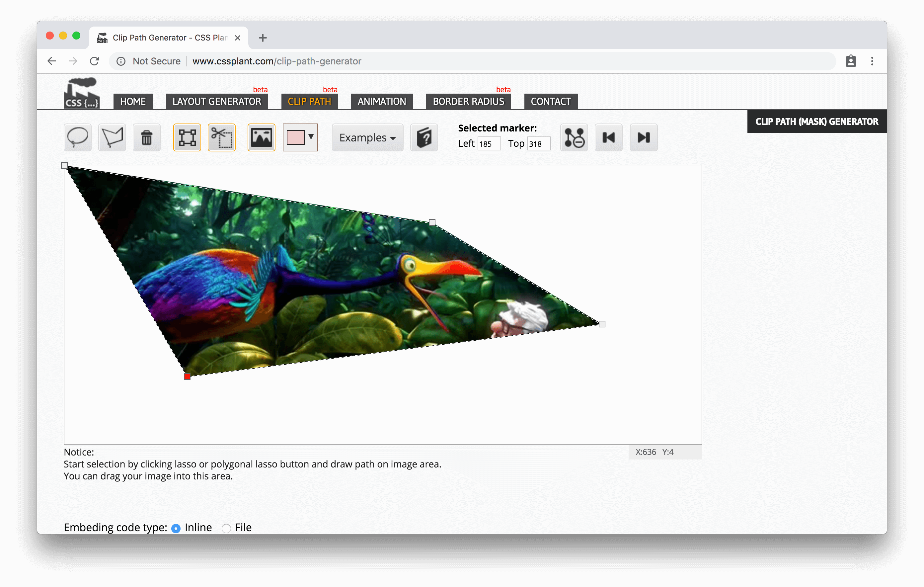The width and height of the screenshot is (924, 587).
Task: Select the crop/cut path tool
Action: (222, 137)
